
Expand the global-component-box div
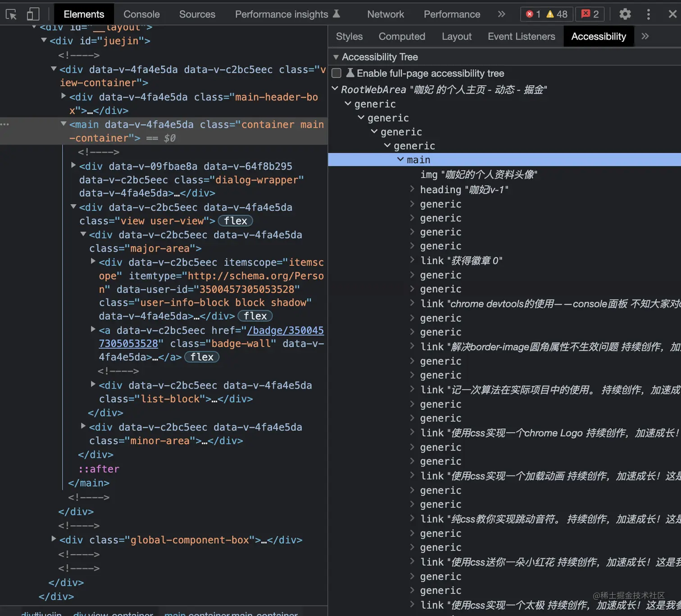[x=54, y=539]
